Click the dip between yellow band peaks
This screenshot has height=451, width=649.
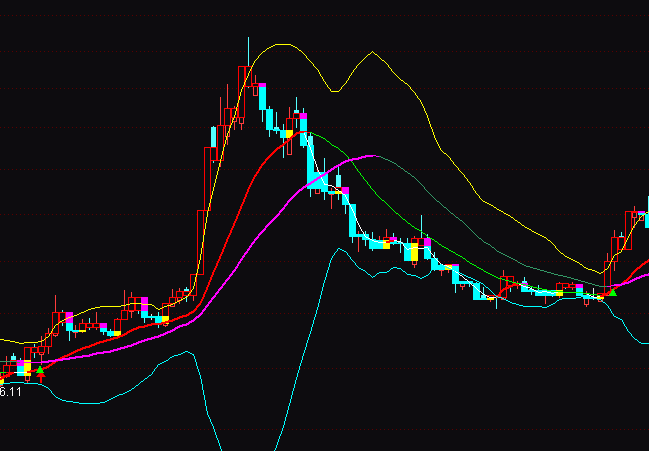click(x=335, y=91)
